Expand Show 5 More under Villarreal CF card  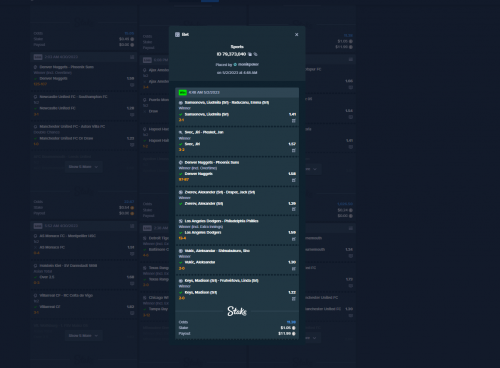(x=83, y=335)
